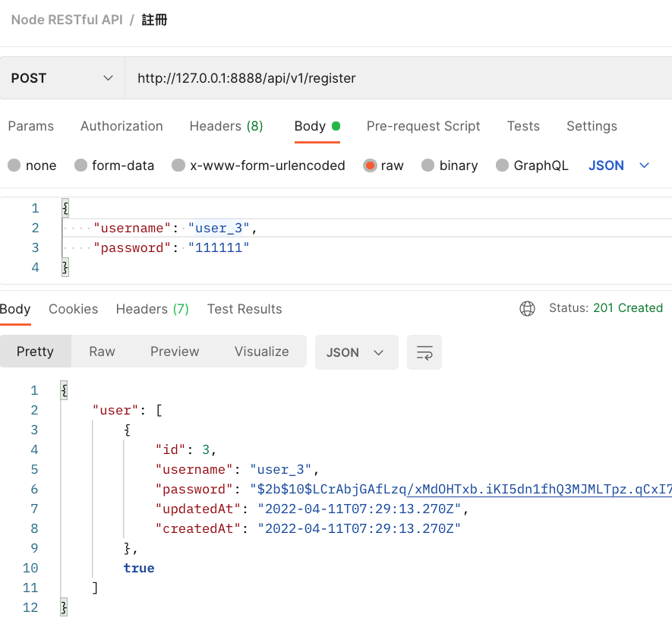Viewport: 672px width, 621px height.
Task: Switch to the Authorization tab
Action: click(x=121, y=126)
